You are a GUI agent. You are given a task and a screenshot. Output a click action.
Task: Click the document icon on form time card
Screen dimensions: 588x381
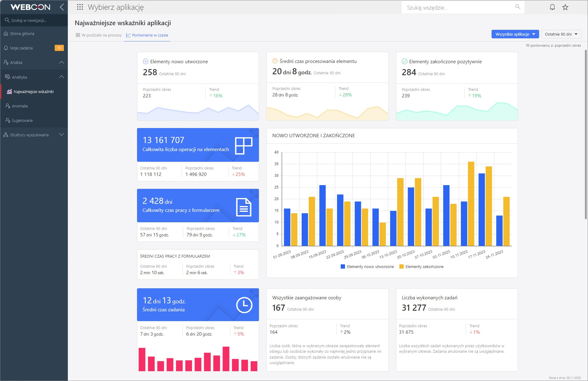pos(244,207)
